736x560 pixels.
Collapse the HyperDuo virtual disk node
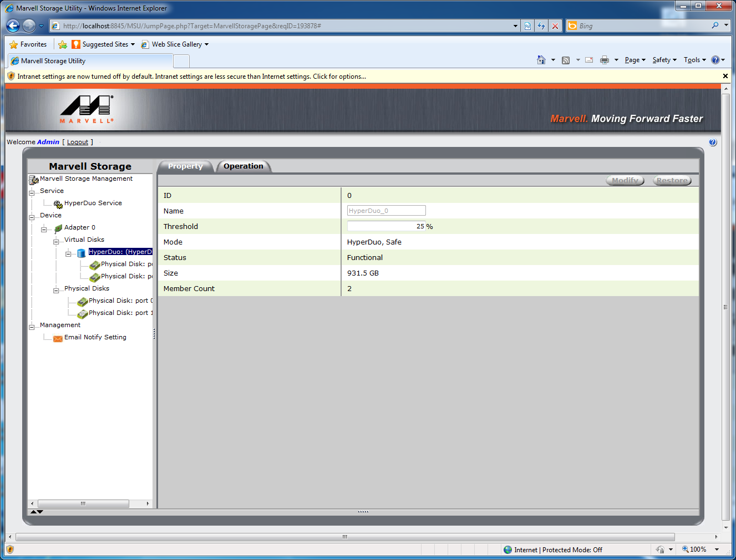click(68, 253)
